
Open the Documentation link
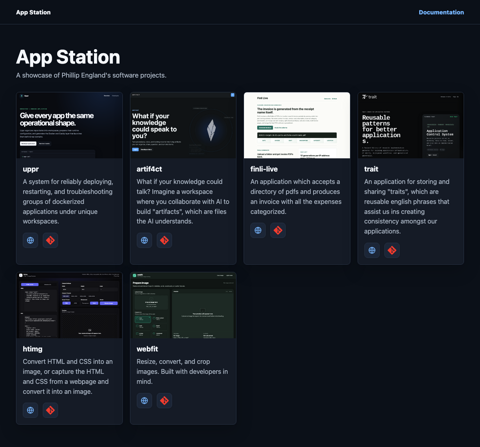(x=441, y=12)
